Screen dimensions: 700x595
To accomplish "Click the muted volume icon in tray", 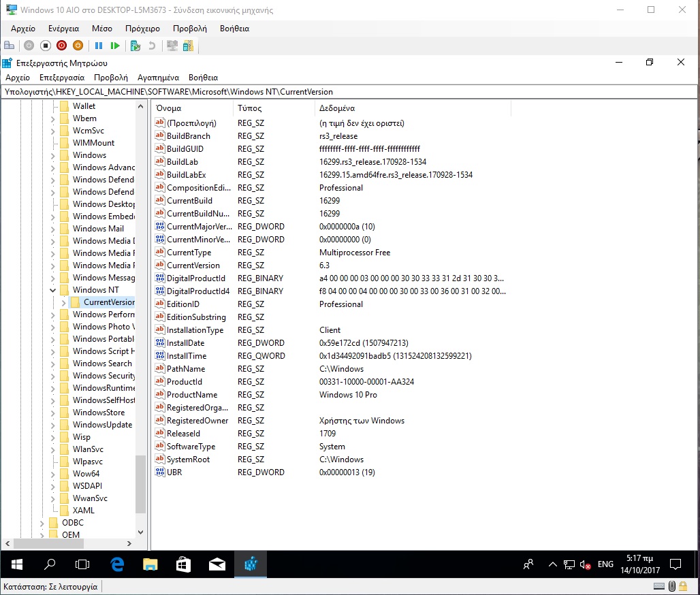I will click(x=585, y=564).
